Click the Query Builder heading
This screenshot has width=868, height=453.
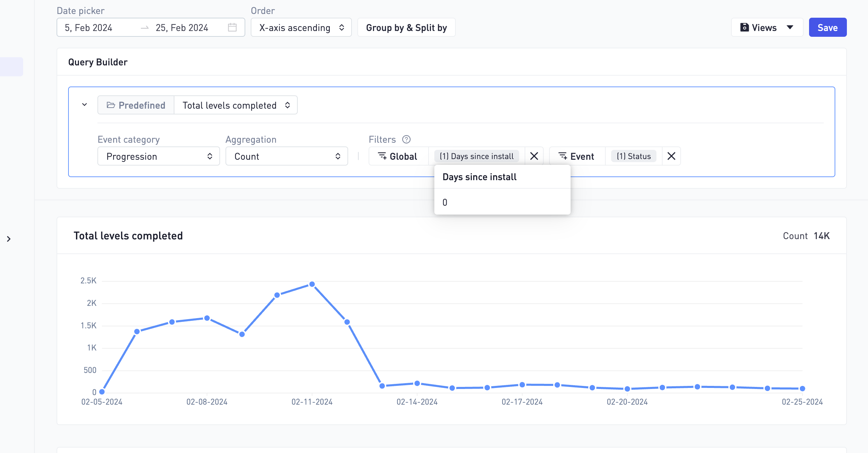(98, 62)
